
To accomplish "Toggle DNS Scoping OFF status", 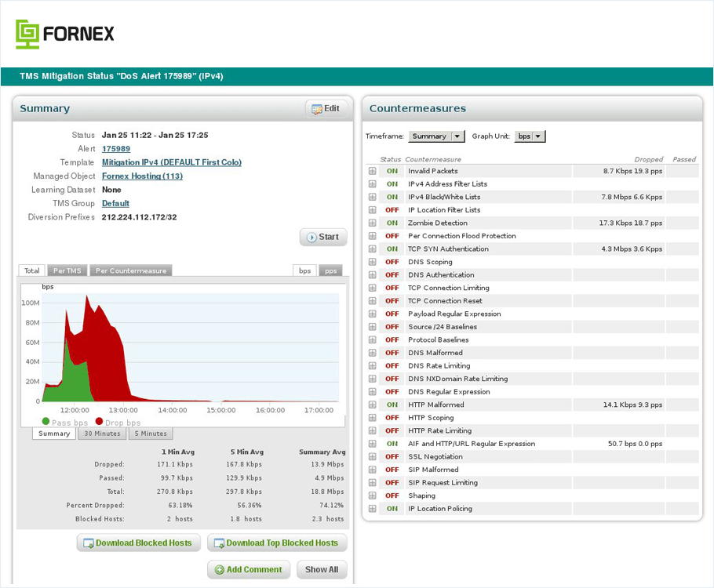I will point(392,262).
